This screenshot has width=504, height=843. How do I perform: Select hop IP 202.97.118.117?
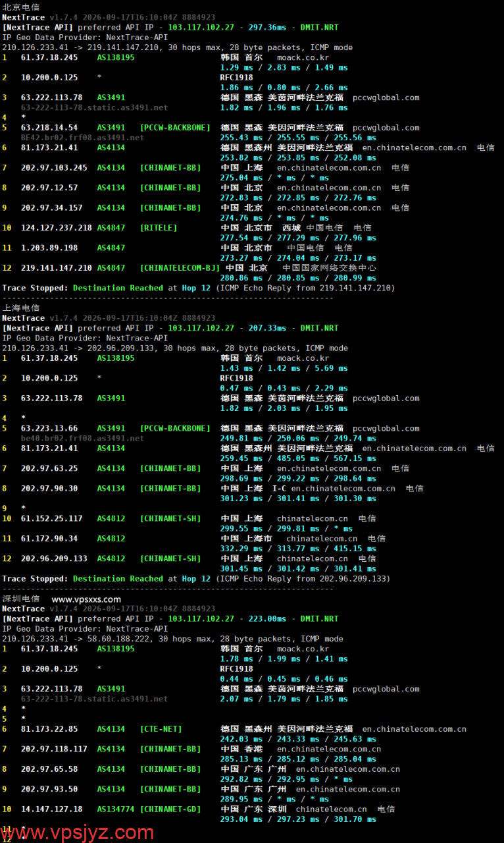54,749
